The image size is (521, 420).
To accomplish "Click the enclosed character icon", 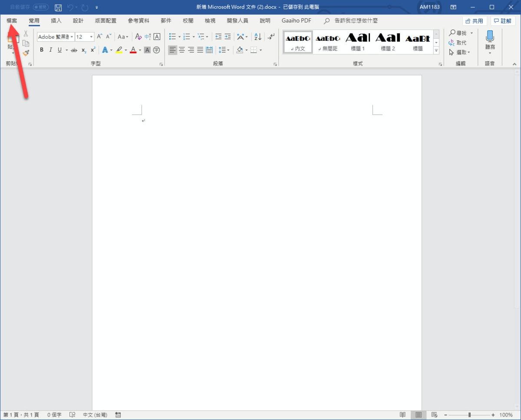I will (x=156, y=50).
